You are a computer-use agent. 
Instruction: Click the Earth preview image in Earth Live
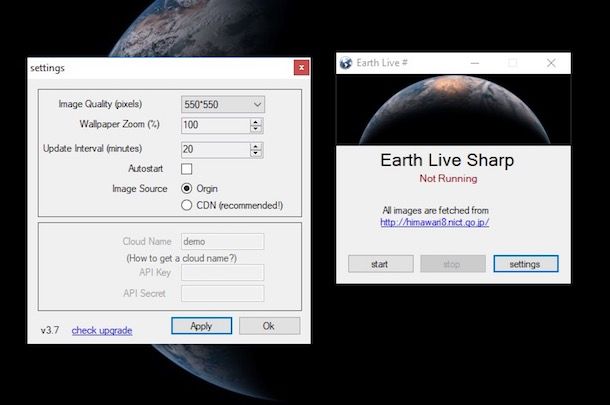(x=453, y=110)
